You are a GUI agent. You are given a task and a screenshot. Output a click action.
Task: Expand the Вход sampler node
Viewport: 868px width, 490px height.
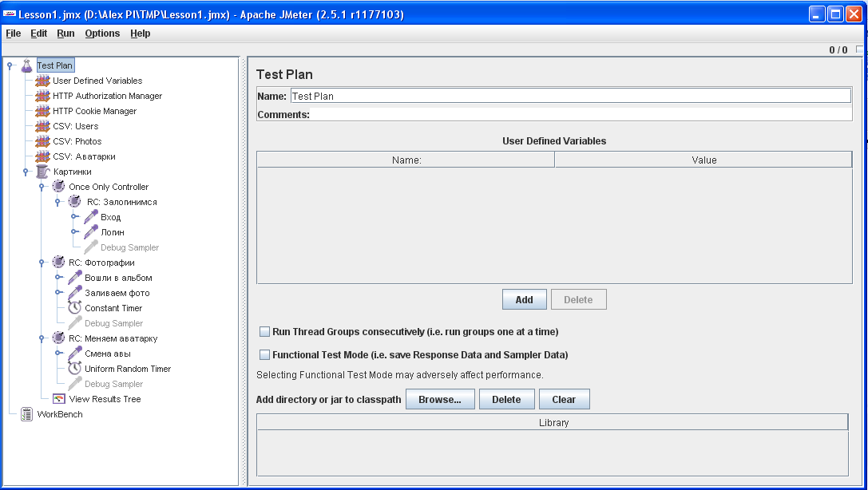click(74, 217)
